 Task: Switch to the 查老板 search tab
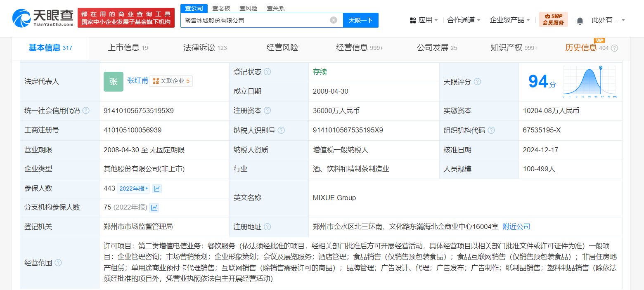tap(221, 8)
